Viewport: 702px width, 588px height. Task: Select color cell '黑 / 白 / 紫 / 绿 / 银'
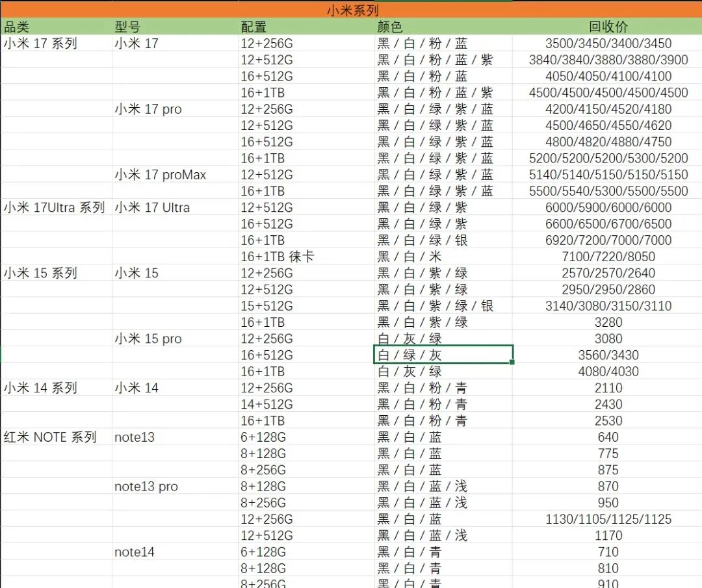point(443,306)
